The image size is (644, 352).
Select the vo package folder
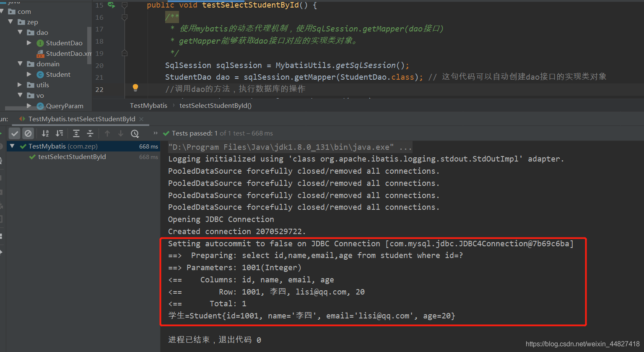pos(36,95)
